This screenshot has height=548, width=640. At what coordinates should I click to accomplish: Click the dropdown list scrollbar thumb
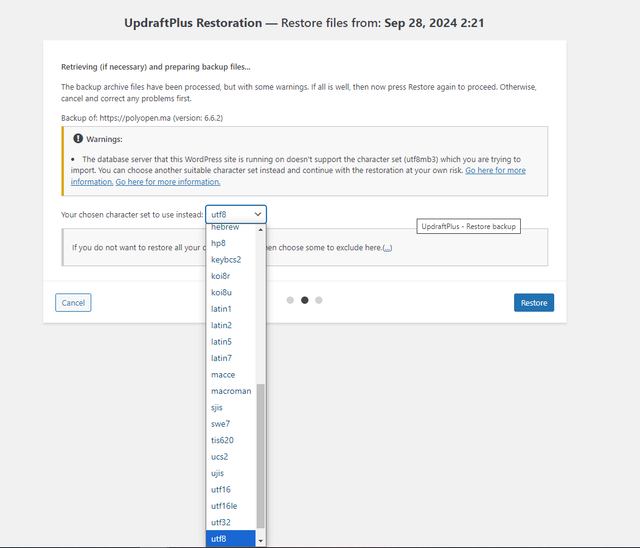pos(260,456)
